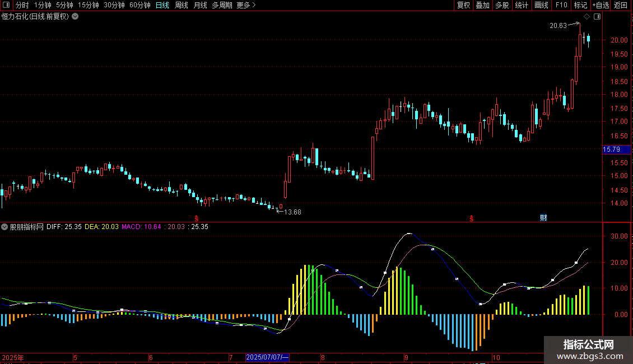633x364 pixels.
Task: Click the diamond marker icon above the chart
Action: pos(587,17)
